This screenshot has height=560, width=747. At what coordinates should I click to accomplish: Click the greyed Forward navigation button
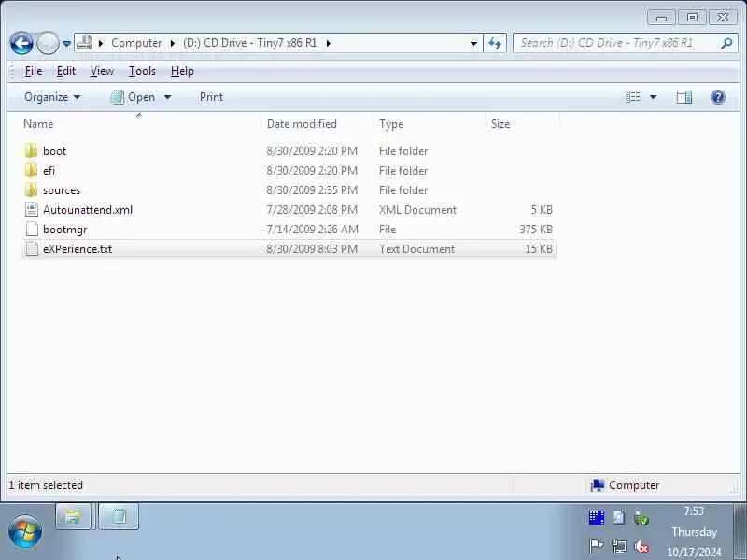tap(48, 43)
